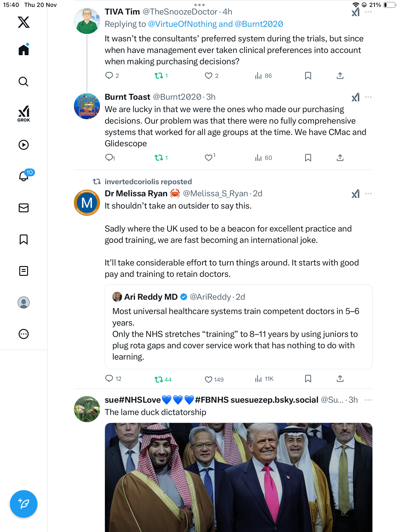Viewport: 399px width, 532px height.
Task: Tap the compose new post button
Action: click(x=24, y=504)
